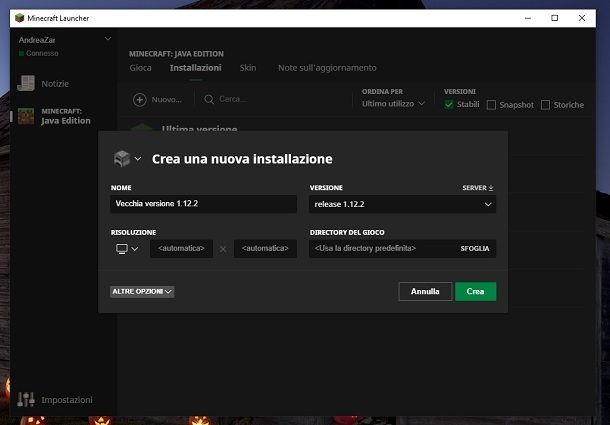Minimize the Minecraft Launcher window
Viewport: 610px width, 425px height.
(x=528, y=18)
